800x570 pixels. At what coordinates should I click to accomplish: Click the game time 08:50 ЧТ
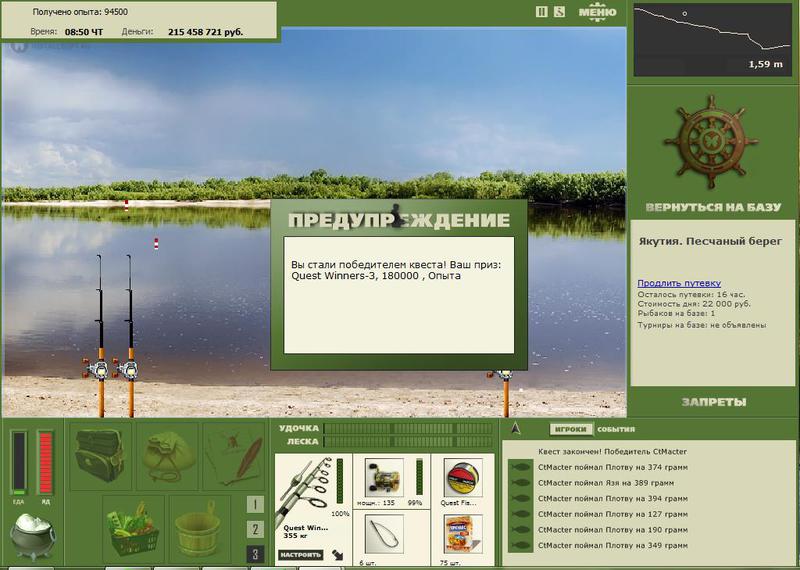pyautogui.click(x=84, y=32)
